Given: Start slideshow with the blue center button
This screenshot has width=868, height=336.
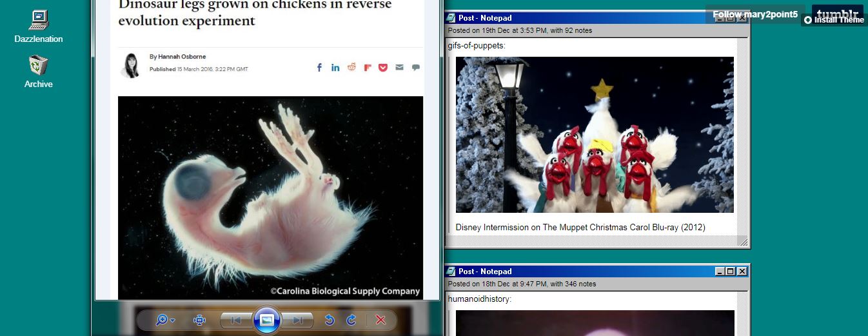Looking at the screenshot, I should point(267,320).
